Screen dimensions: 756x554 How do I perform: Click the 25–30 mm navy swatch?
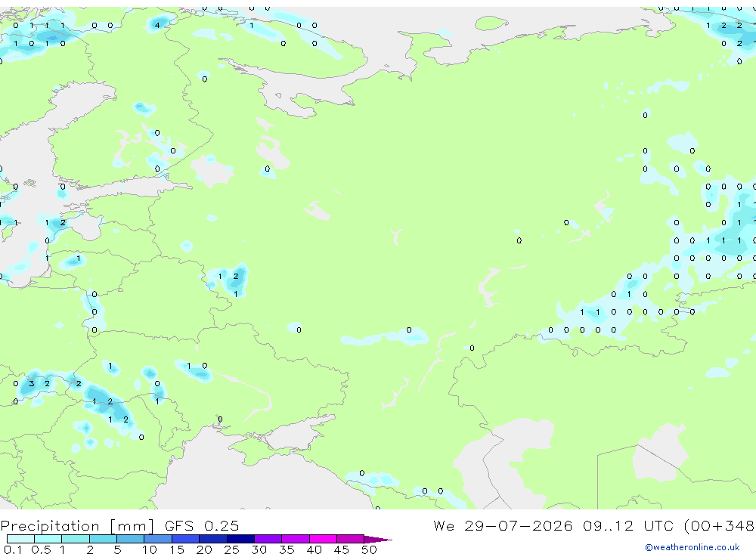(x=240, y=539)
